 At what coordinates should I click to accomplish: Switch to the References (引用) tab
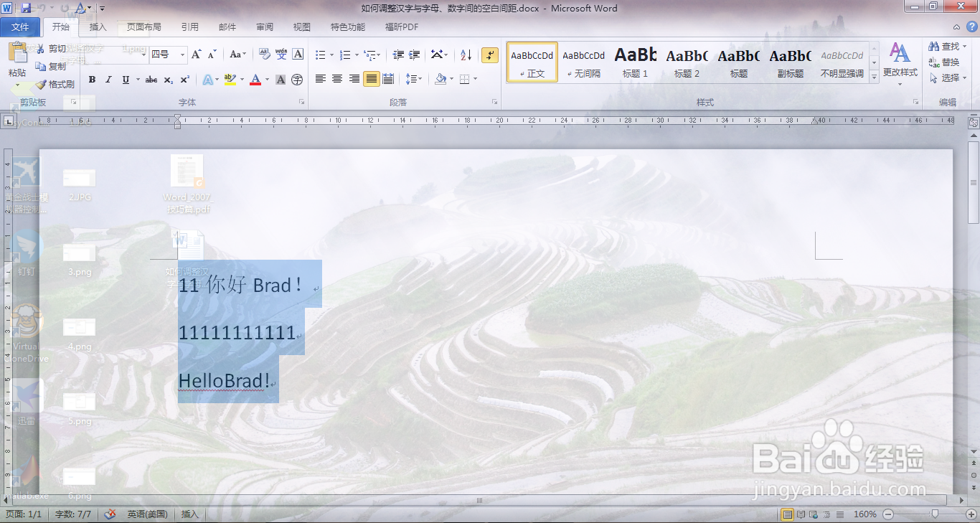[x=190, y=27]
